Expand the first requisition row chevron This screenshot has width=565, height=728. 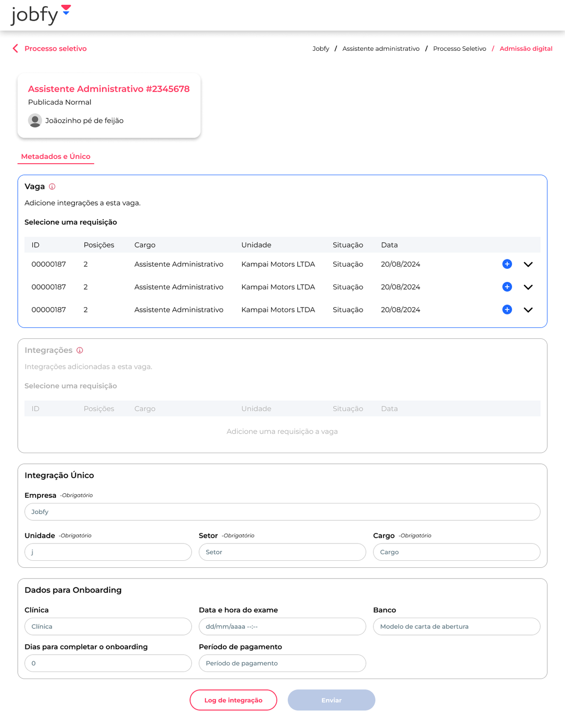click(x=528, y=264)
